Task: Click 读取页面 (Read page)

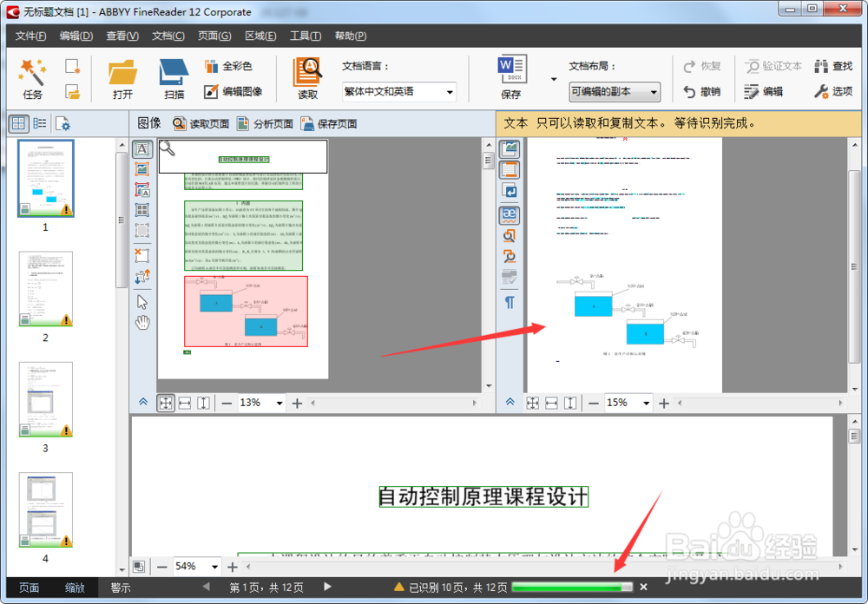Action: 201,123
